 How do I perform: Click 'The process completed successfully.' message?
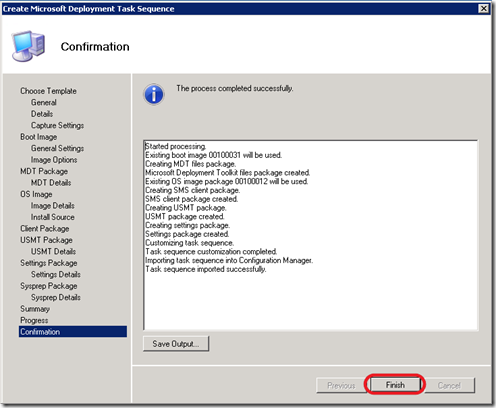click(x=235, y=88)
